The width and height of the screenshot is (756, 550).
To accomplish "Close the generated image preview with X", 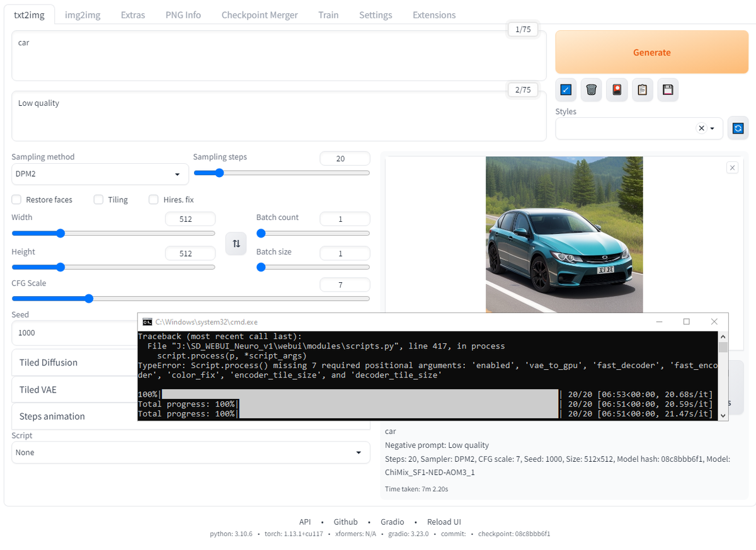I will click(732, 168).
